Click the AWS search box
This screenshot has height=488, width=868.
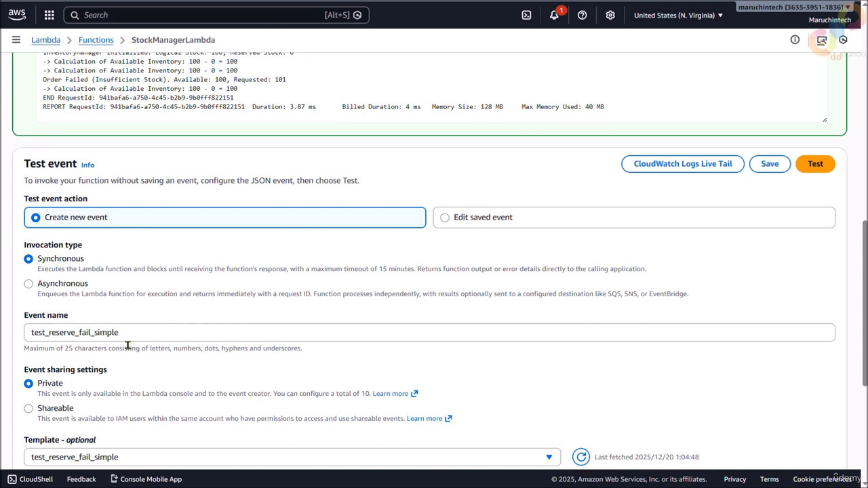tap(216, 15)
